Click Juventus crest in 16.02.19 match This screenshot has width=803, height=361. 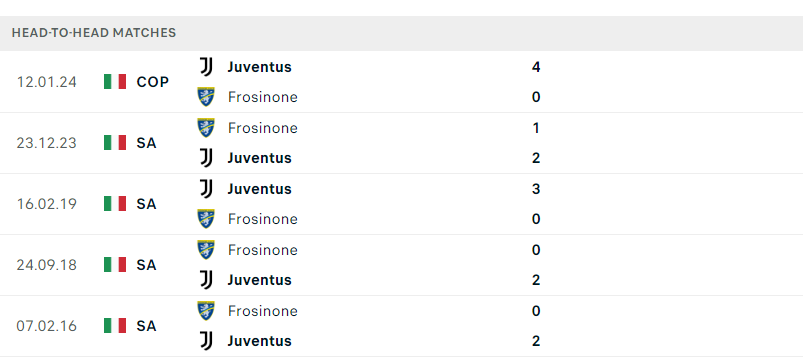point(206,188)
